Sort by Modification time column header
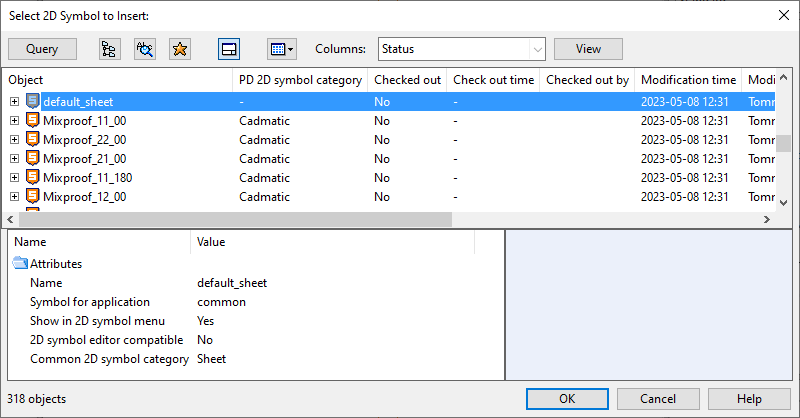 688,80
